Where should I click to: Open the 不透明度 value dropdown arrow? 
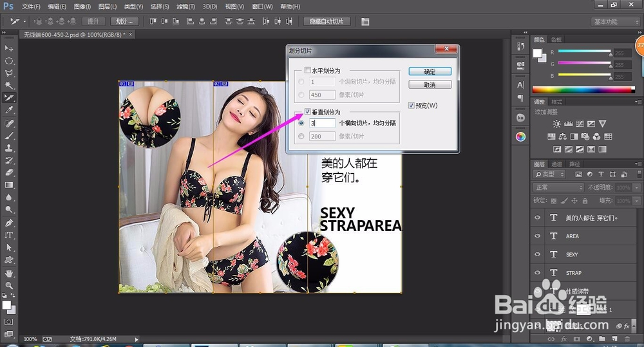(x=637, y=188)
